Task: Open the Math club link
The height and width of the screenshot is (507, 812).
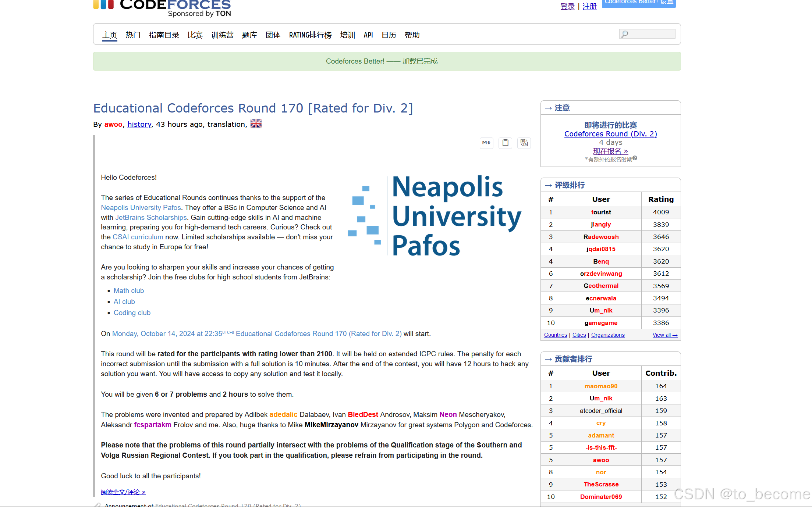Action: point(128,290)
